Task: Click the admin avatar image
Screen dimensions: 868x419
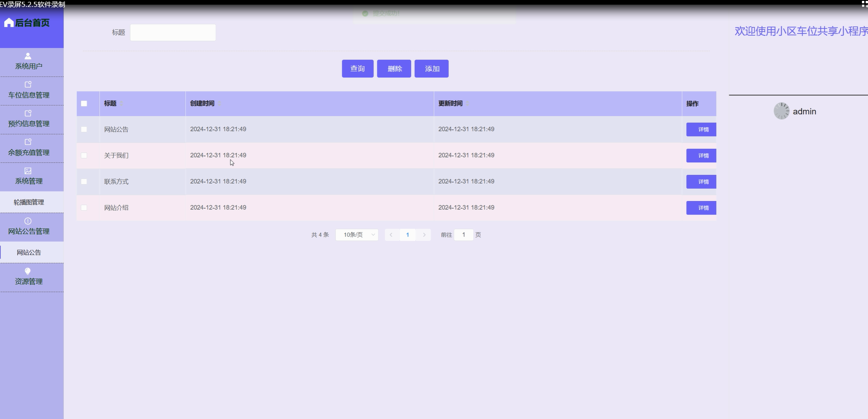Action: (781, 111)
